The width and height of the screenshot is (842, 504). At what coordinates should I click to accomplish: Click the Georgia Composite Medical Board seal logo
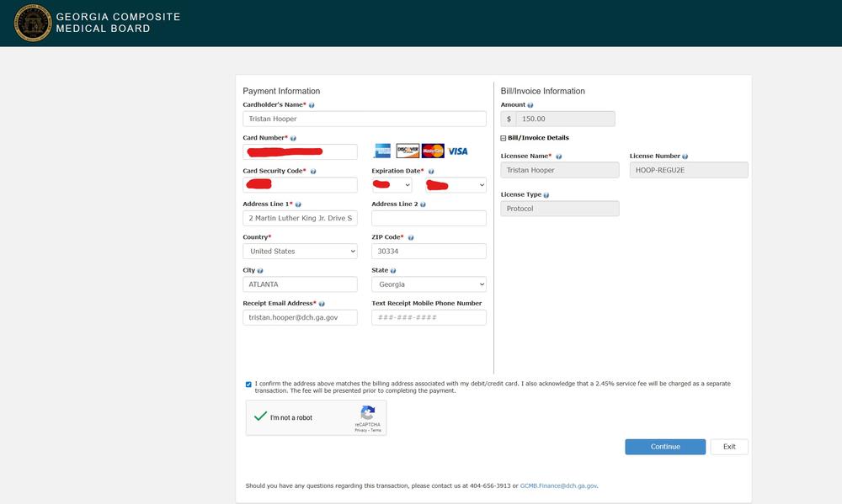coord(33,23)
